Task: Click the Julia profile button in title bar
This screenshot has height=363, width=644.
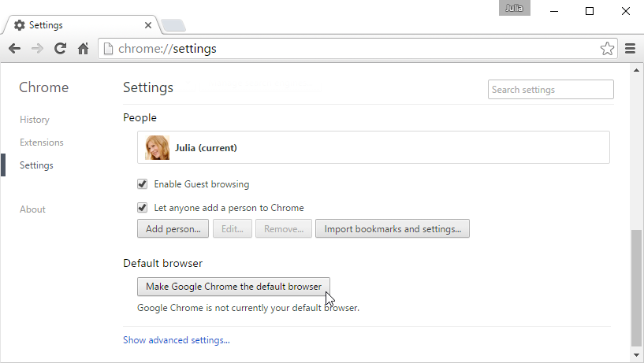Action: (514, 9)
